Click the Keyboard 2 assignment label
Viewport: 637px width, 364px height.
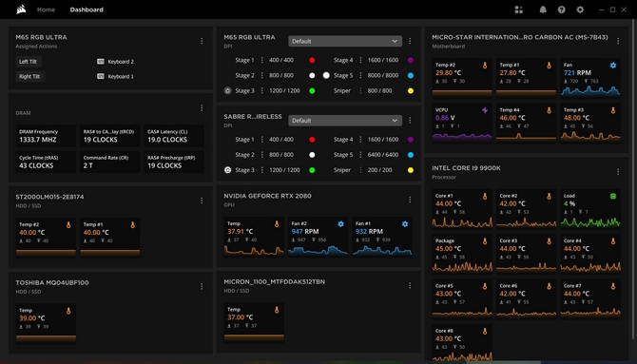coord(121,62)
